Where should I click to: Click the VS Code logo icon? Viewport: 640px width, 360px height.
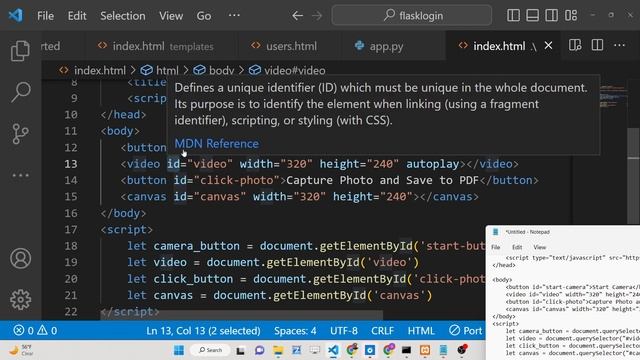coord(16,16)
